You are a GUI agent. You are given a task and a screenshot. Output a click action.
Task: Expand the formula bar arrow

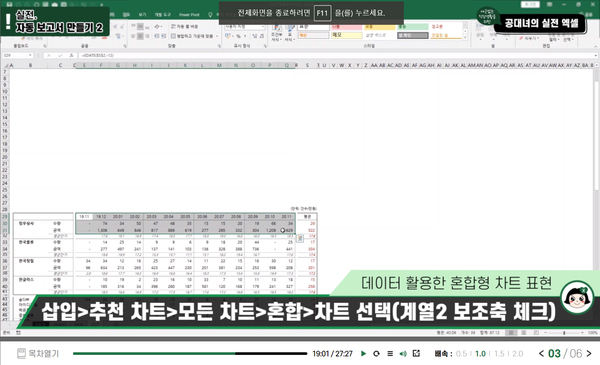point(596,55)
